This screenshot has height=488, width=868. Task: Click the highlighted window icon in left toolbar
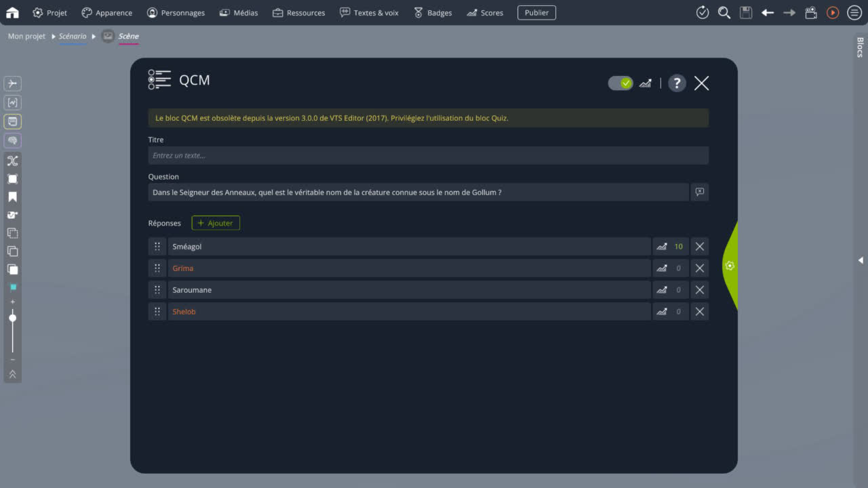click(12, 121)
